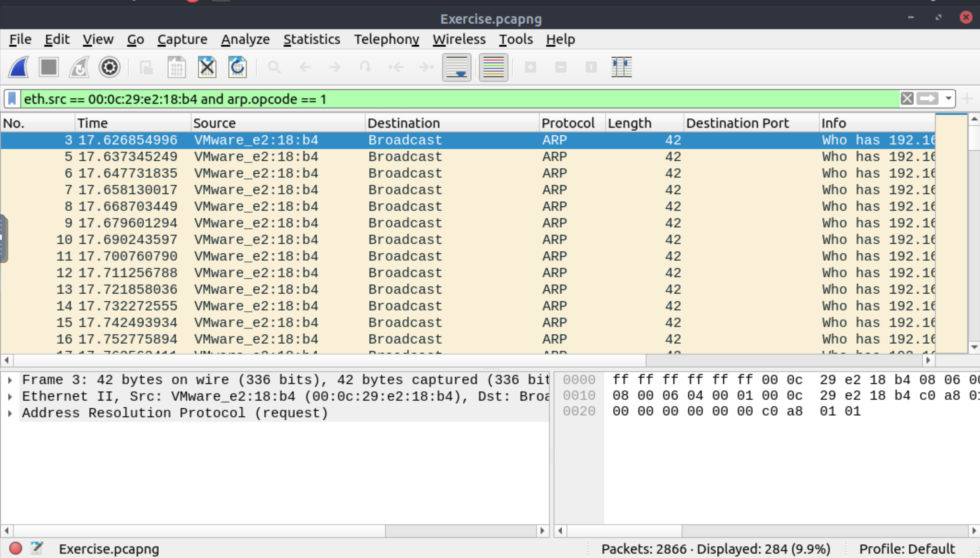Open the Wireless menu
The height and width of the screenshot is (558, 980).
pos(459,39)
